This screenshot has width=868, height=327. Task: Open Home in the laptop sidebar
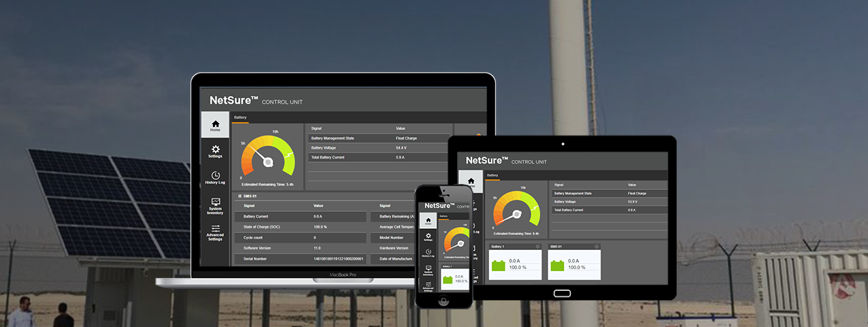pyautogui.click(x=215, y=125)
